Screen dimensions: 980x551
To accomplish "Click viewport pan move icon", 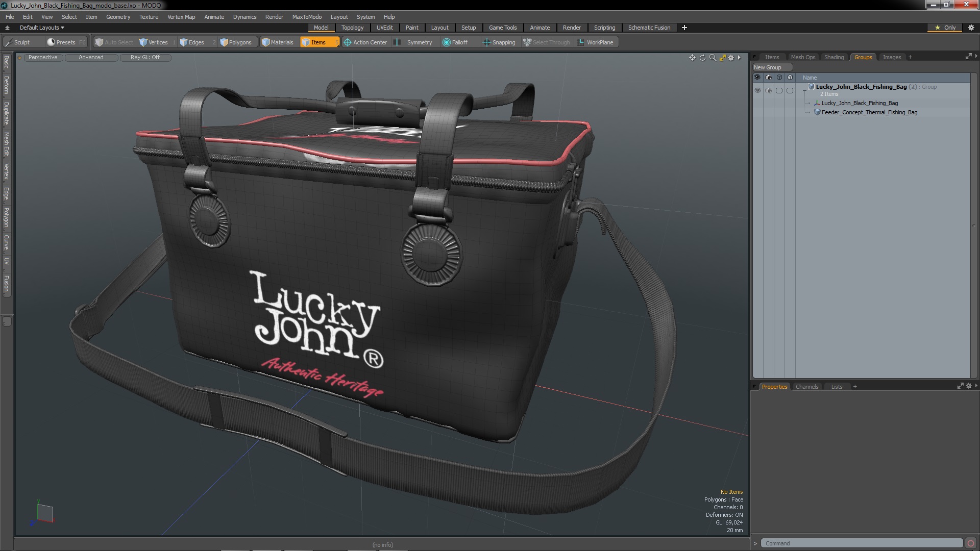I will (692, 58).
